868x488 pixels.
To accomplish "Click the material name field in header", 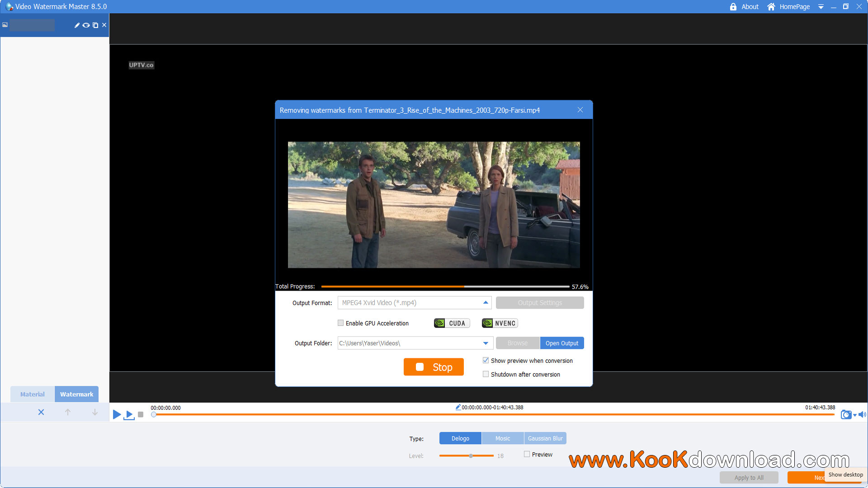I will point(32,25).
